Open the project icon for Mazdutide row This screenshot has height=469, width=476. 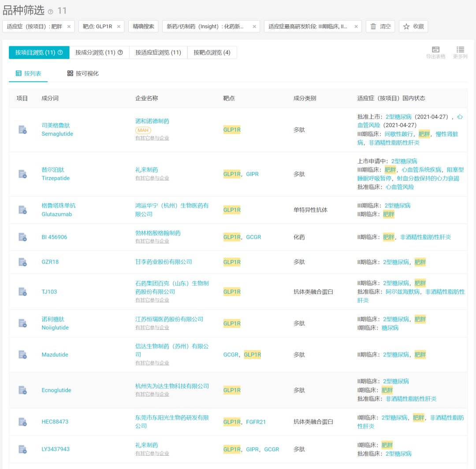[x=22, y=354]
